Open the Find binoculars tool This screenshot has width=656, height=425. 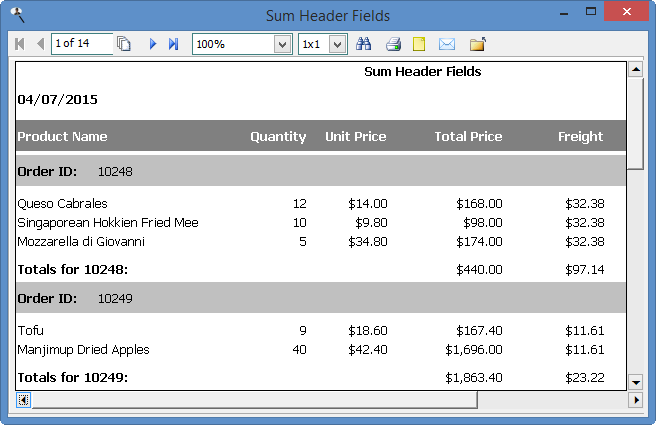(364, 44)
